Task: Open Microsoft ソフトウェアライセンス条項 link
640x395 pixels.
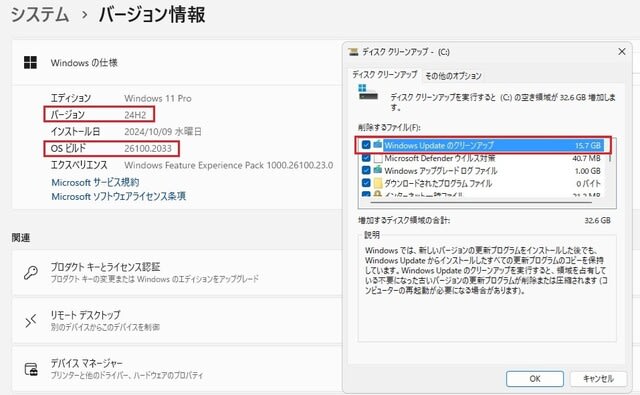Action: (118, 196)
